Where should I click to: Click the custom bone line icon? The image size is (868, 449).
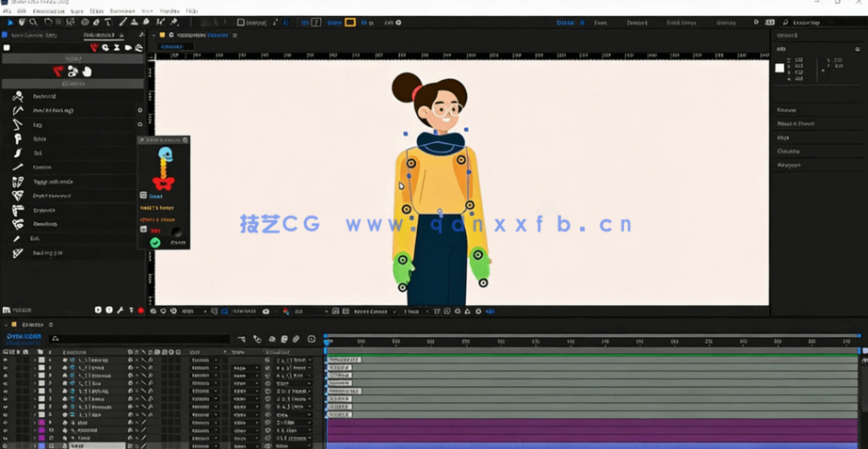click(18, 168)
